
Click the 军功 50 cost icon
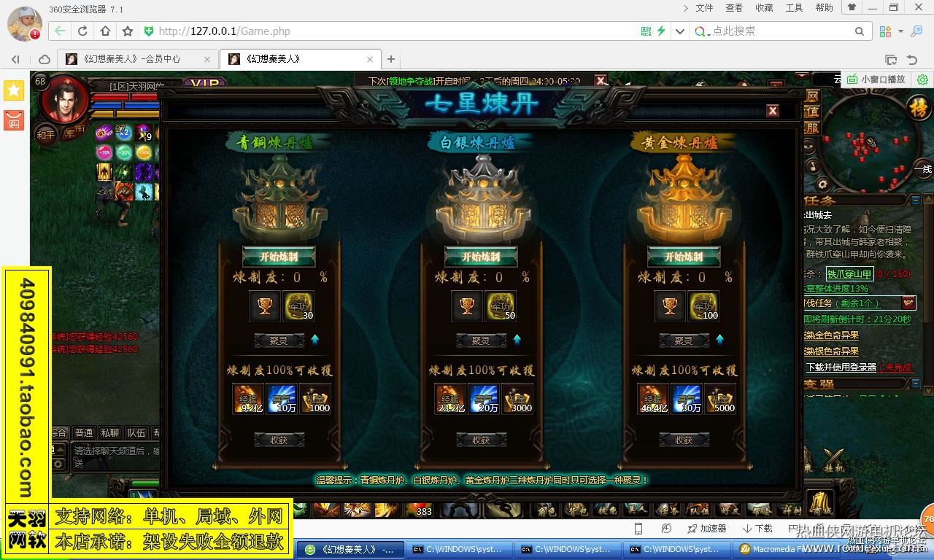(x=501, y=306)
